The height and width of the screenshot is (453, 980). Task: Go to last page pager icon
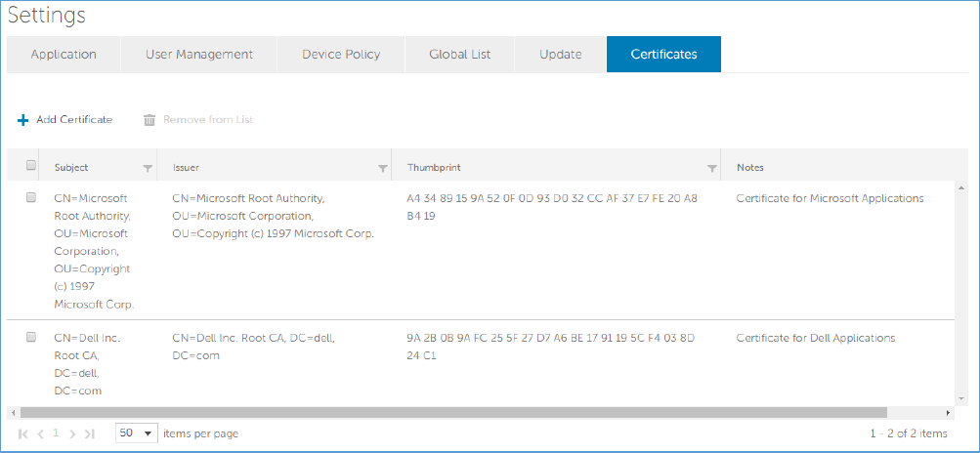(x=89, y=433)
